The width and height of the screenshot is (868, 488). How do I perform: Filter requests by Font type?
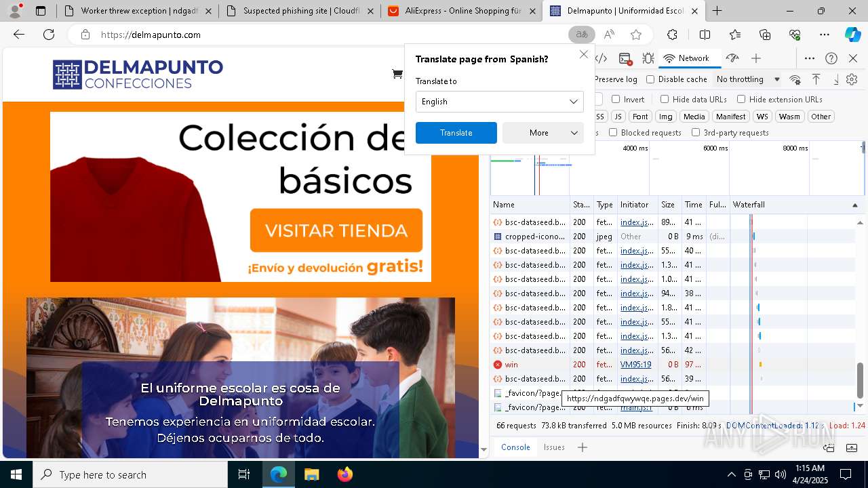[640, 117]
